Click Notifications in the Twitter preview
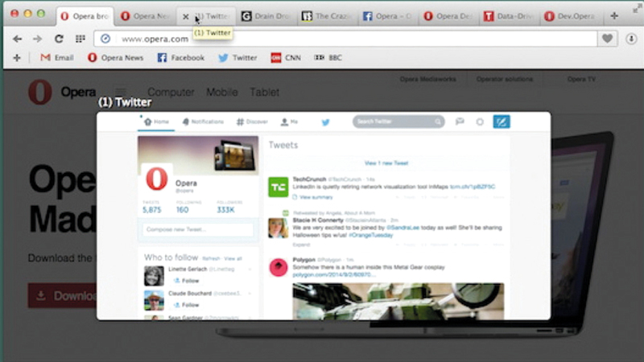 (203, 122)
